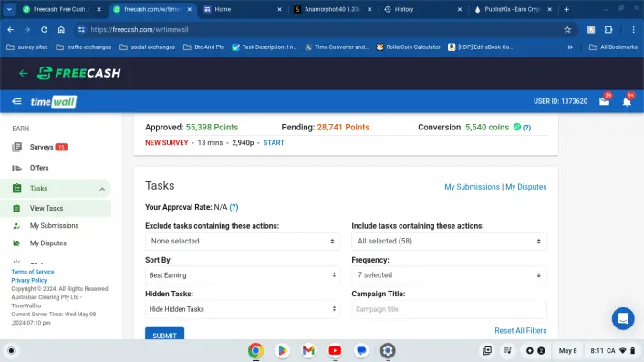Collapse the Tasks sidebar section
644x362 pixels.
(x=102, y=189)
